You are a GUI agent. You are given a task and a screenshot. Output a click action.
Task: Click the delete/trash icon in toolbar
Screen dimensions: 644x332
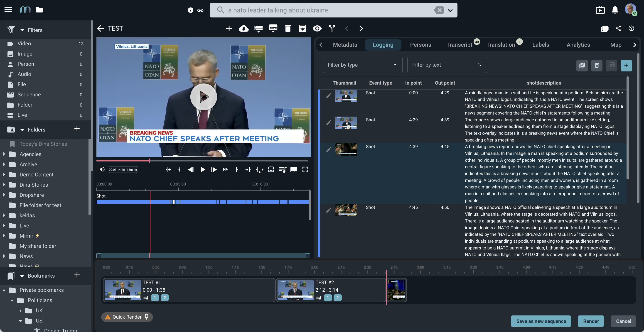point(288,28)
